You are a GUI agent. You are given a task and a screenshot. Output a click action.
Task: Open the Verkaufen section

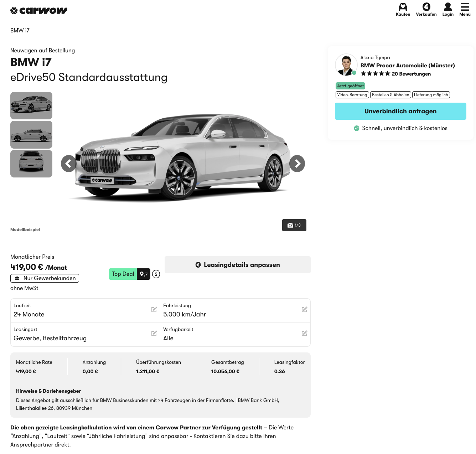point(426,10)
